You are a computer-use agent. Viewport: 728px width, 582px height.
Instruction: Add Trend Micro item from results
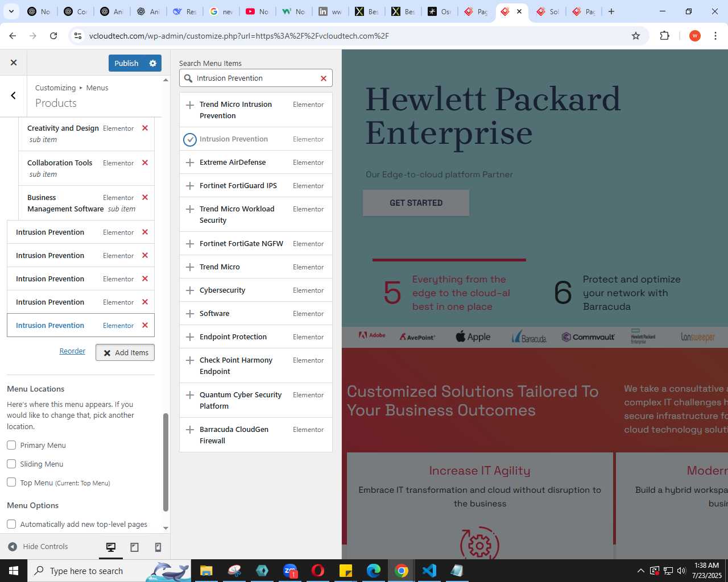coord(190,267)
